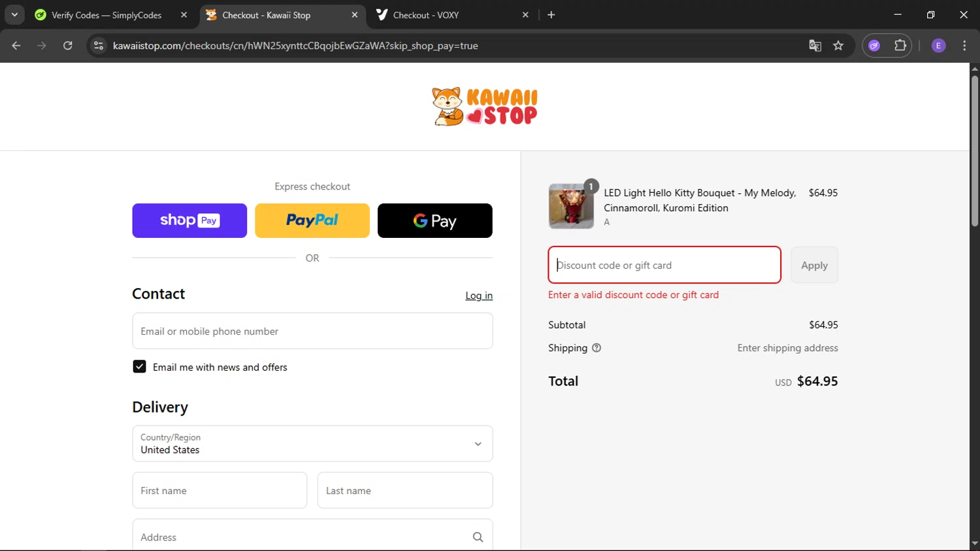Image resolution: width=980 pixels, height=551 pixels.
Task: Click the shipping info question mark icon
Action: pyautogui.click(x=596, y=348)
